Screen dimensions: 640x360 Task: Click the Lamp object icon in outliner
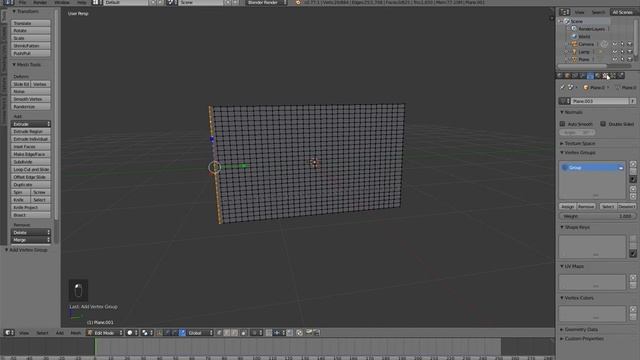tap(574, 52)
